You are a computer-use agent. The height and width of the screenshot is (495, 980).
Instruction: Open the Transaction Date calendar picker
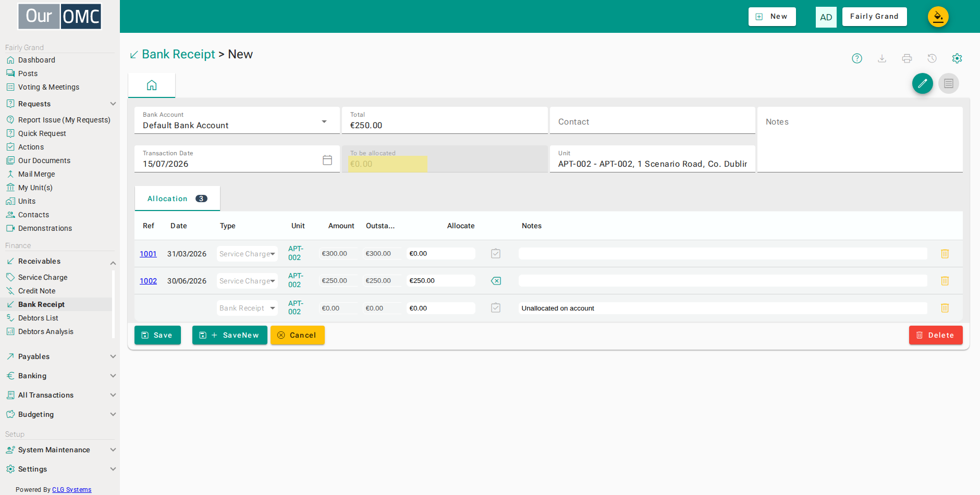[327, 160]
